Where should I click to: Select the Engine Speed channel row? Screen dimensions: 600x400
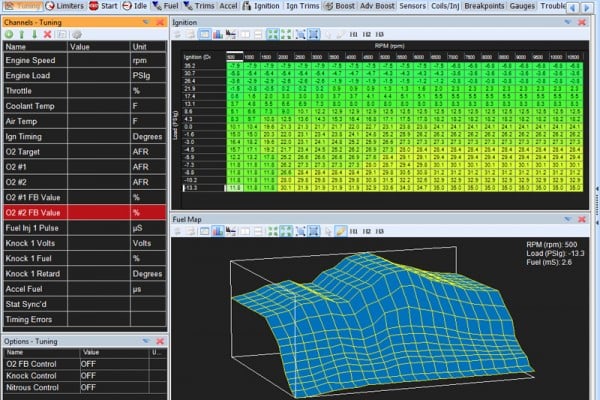[85, 60]
